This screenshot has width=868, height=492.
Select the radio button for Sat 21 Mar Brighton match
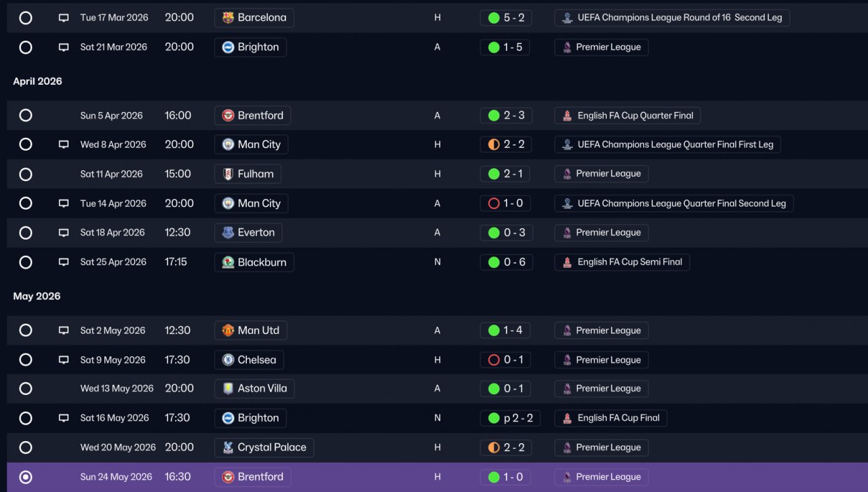click(26, 48)
